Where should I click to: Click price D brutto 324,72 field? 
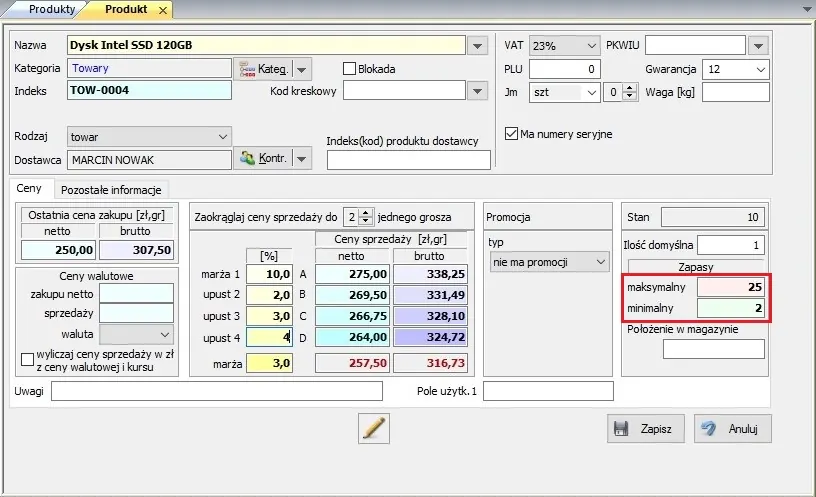pos(430,337)
